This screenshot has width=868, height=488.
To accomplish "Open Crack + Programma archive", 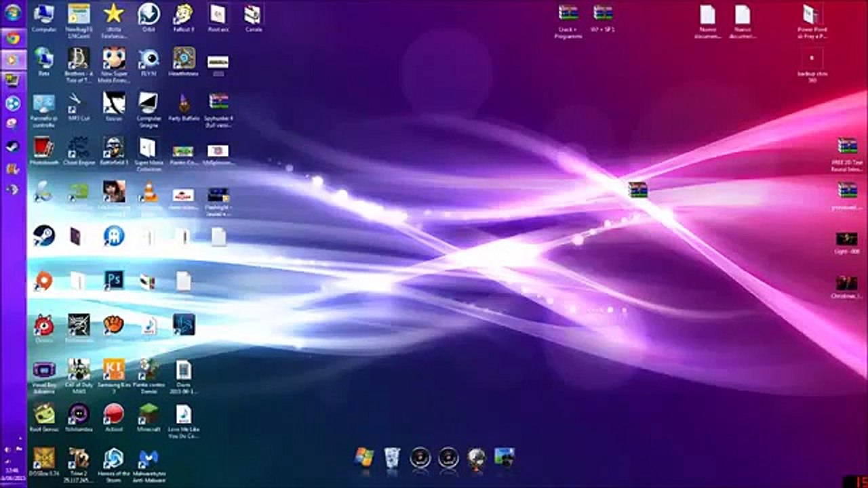I will click(568, 20).
